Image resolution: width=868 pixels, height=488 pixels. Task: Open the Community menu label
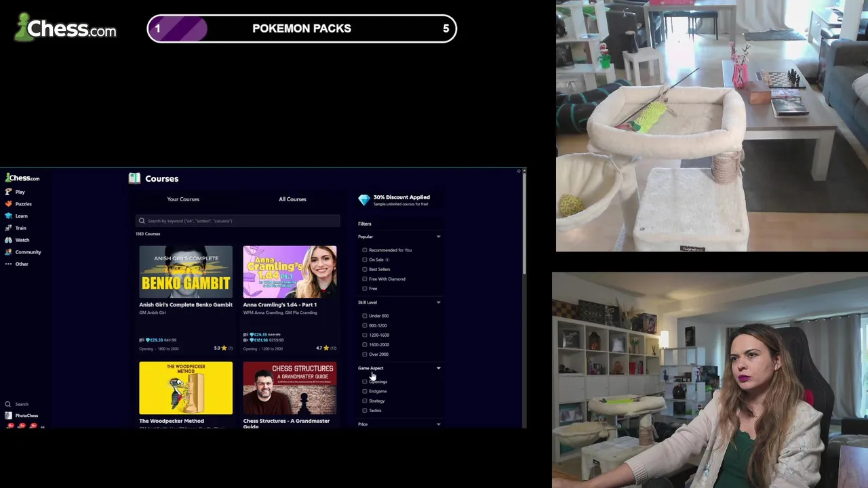click(28, 252)
